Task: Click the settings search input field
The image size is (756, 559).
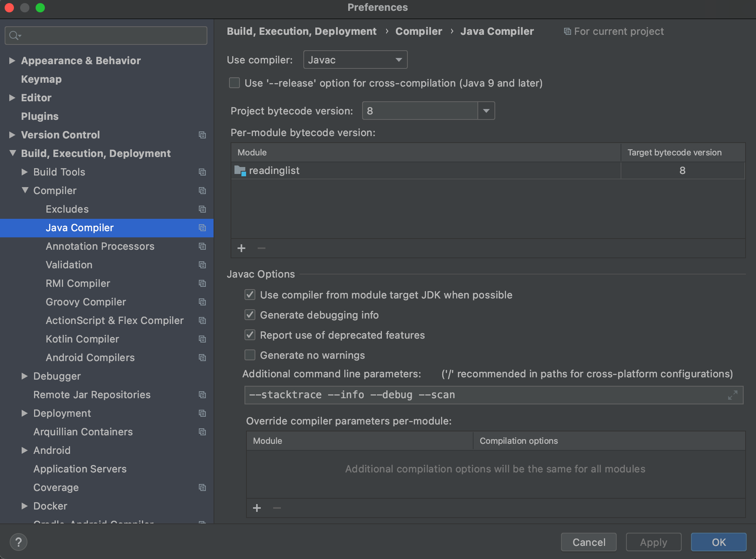Action: [x=112, y=36]
